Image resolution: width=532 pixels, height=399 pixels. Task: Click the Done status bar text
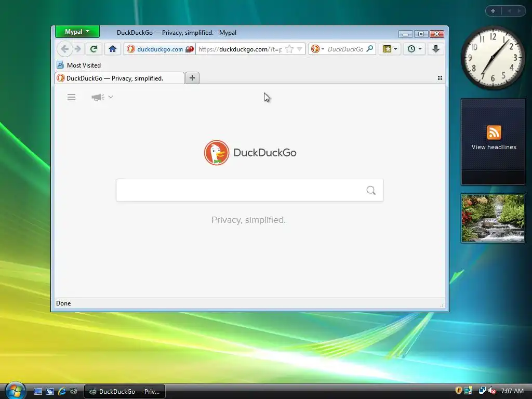63,303
